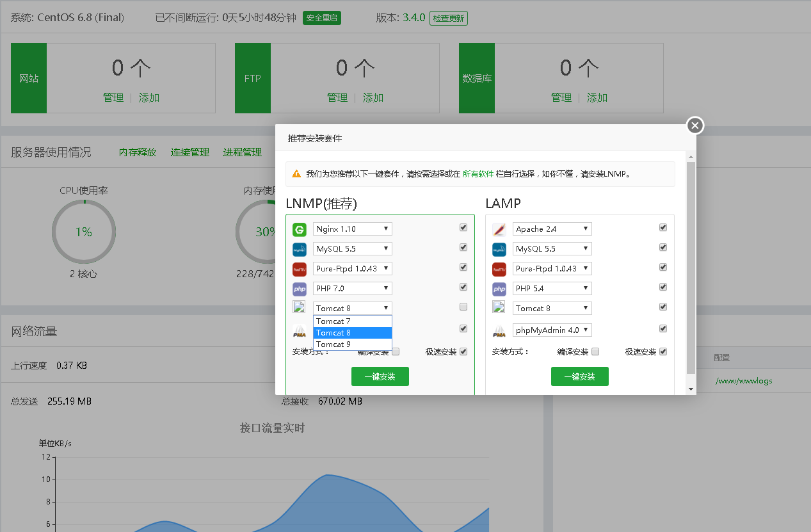
Task: Open the LAMP MySQL 5.5 dropdown
Action: (552, 249)
